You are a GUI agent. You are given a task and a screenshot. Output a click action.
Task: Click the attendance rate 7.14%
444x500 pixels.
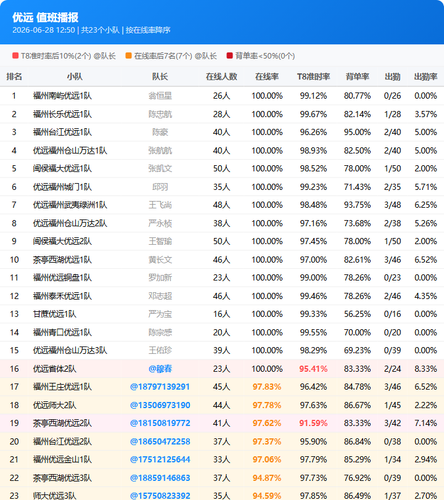pos(426,423)
